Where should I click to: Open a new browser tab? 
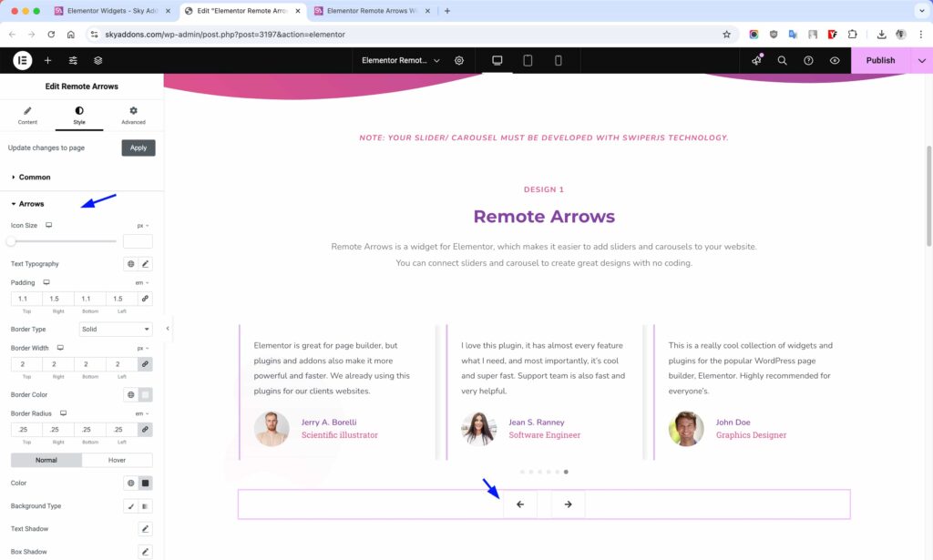coord(447,11)
